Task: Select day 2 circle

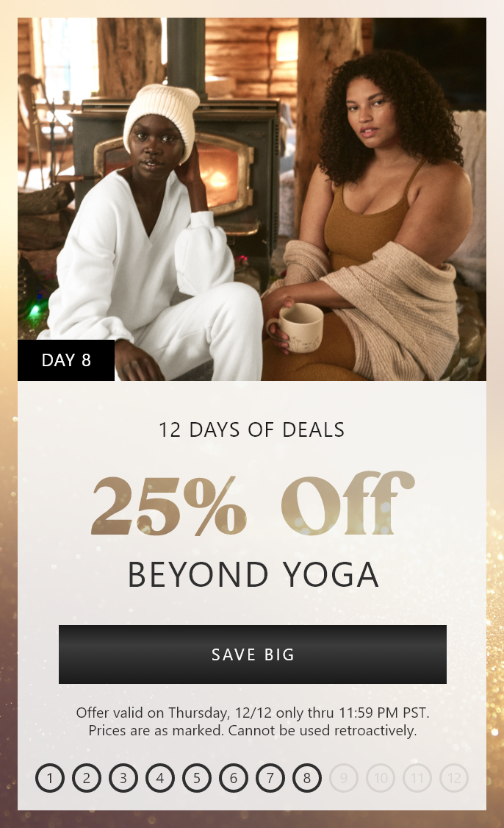Action: (87, 778)
